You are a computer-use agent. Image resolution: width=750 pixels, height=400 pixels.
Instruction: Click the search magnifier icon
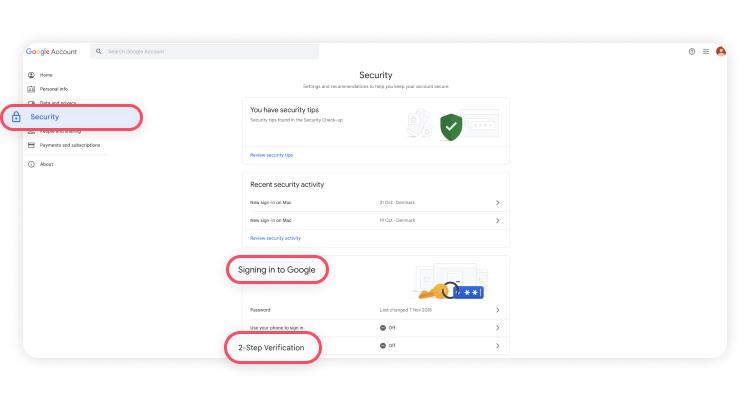click(99, 51)
